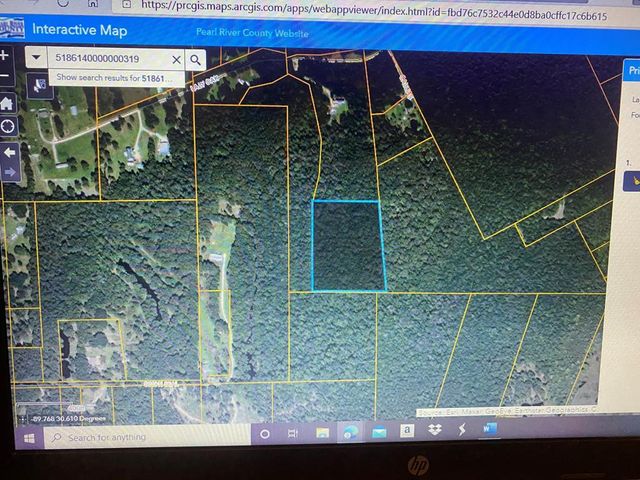Image resolution: width=640 pixels, height=480 pixels.
Task: Click the Home default extent button
Action: [7, 102]
